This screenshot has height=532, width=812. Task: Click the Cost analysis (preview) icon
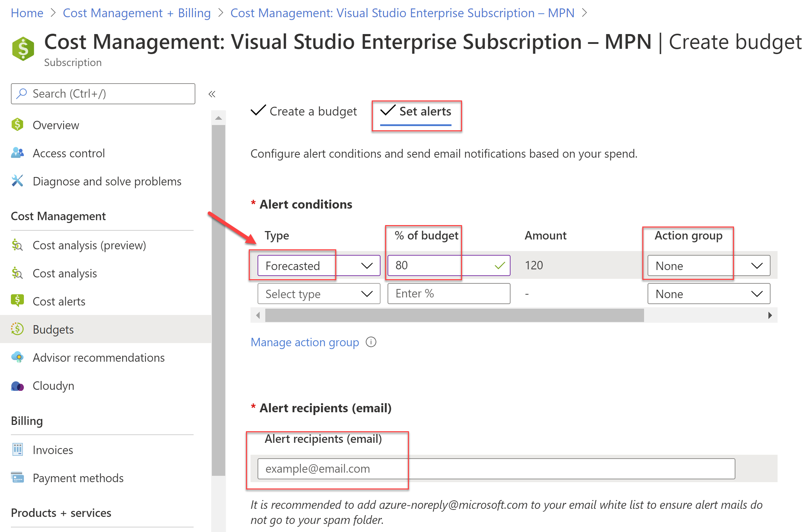click(x=17, y=245)
